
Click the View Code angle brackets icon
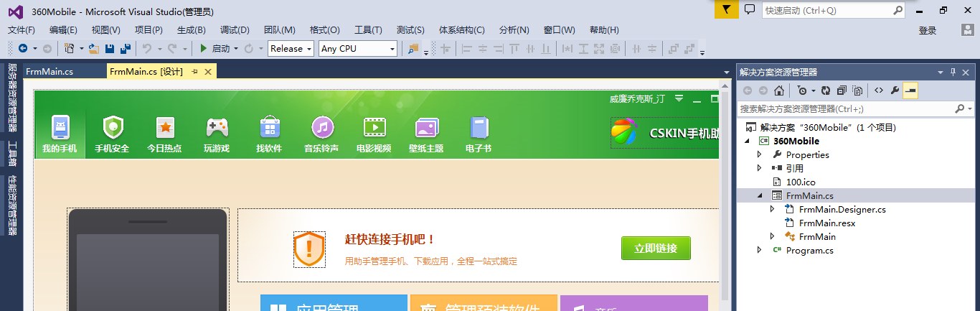tap(878, 90)
